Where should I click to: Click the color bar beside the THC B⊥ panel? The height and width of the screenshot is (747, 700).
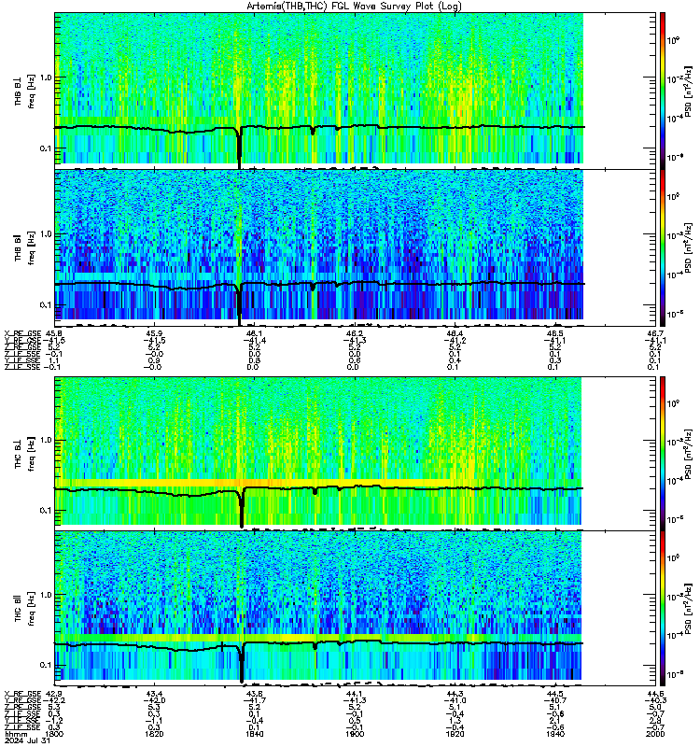663,453
